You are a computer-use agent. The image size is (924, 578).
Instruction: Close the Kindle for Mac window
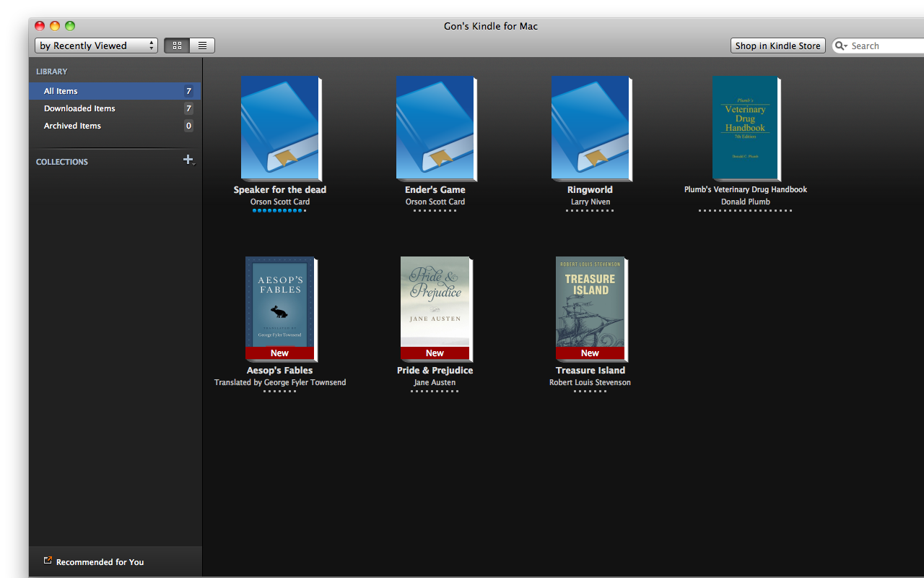tap(40, 26)
